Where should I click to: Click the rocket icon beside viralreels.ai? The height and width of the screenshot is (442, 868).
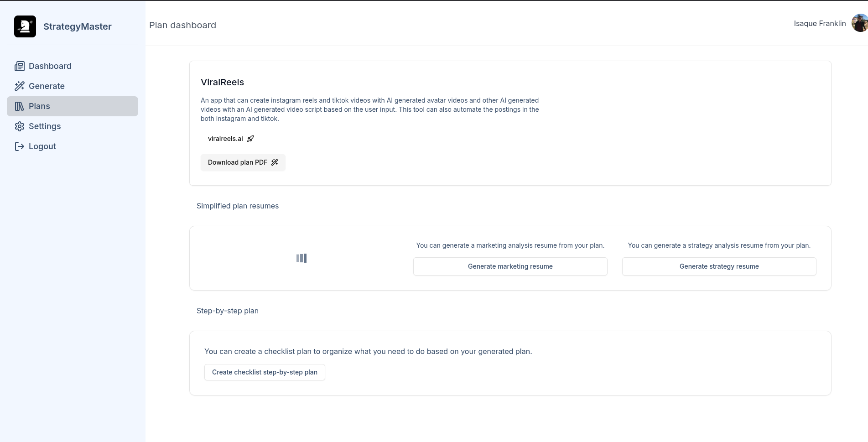click(x=250, y=139)
